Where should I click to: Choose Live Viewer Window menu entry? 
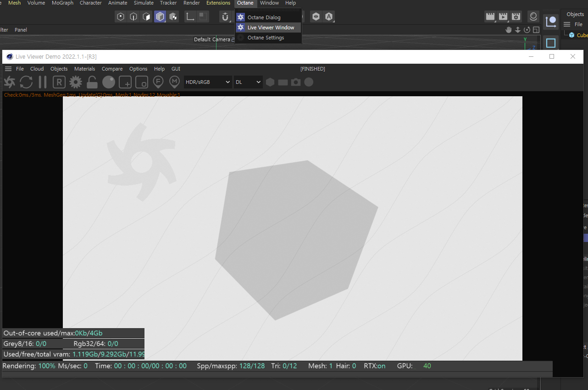(268, 27)
